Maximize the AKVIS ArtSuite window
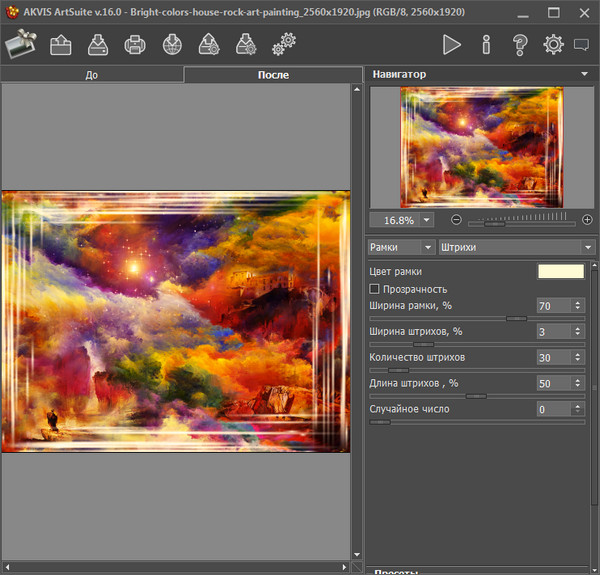600x575 pixels. (553, 13)
